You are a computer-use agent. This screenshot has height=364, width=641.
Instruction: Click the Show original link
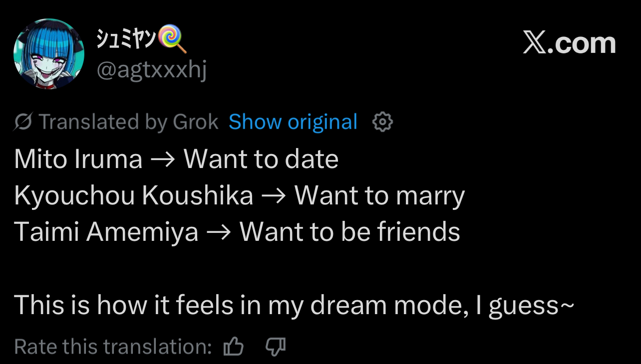(x=293, y=122)
